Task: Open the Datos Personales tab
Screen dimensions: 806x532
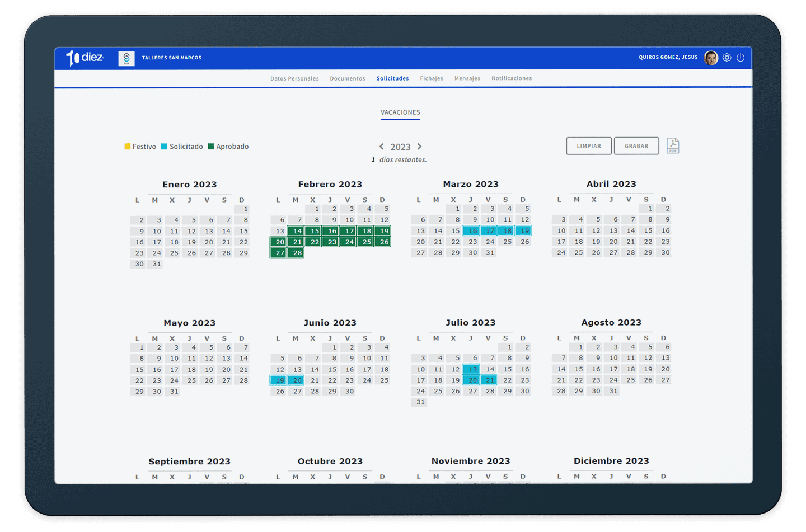Action: (x=294, y=79)
